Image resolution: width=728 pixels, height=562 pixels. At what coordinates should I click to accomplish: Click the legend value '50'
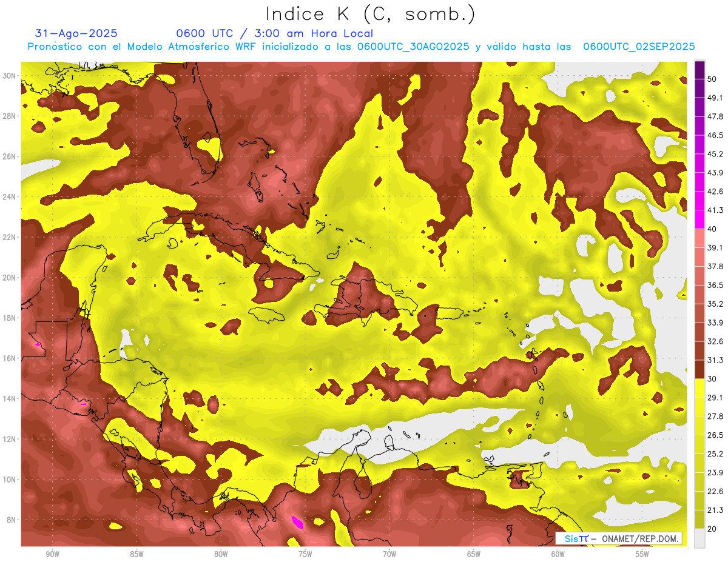point(712,79)
